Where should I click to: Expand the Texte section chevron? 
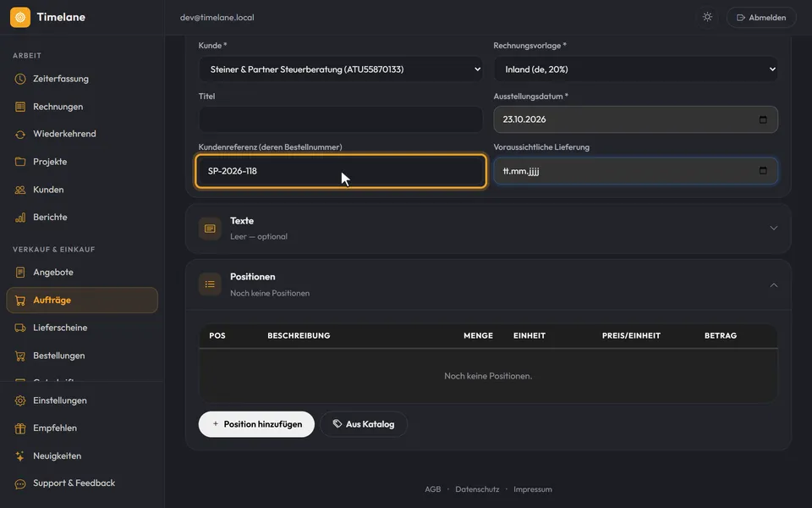(x=774, y=228)
